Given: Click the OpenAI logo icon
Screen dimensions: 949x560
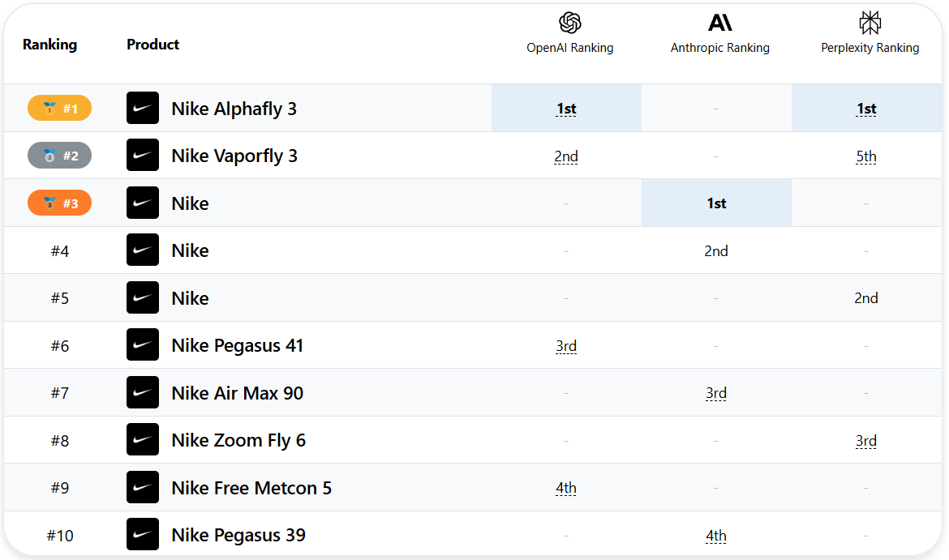Looking at the screenshot, I should coord(570,23).
